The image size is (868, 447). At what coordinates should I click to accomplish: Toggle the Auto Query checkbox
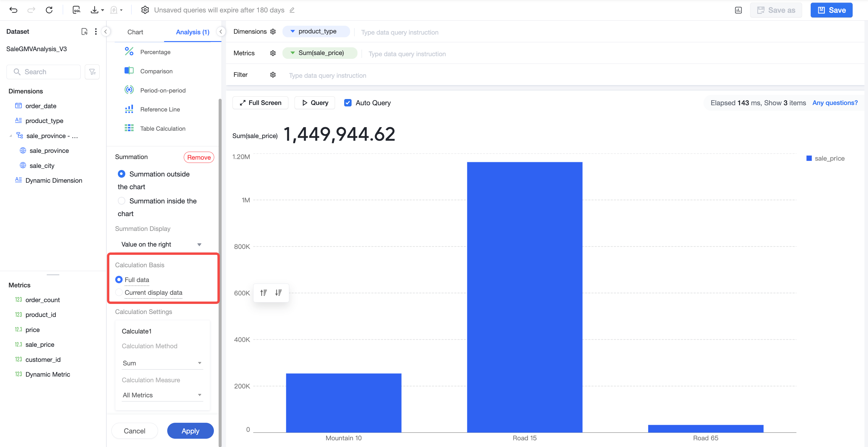(x=348, y=103)
